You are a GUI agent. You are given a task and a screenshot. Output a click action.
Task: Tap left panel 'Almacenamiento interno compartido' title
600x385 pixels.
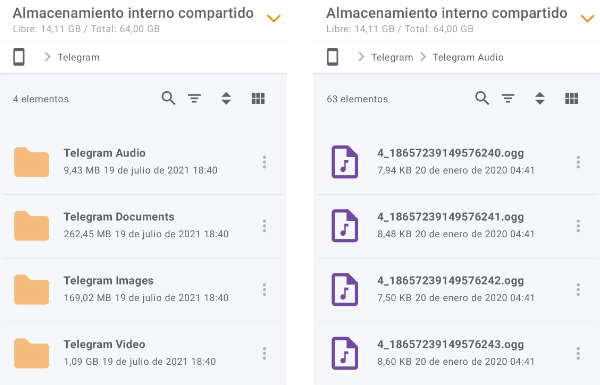pyautogui.click(x=133, y=13)
